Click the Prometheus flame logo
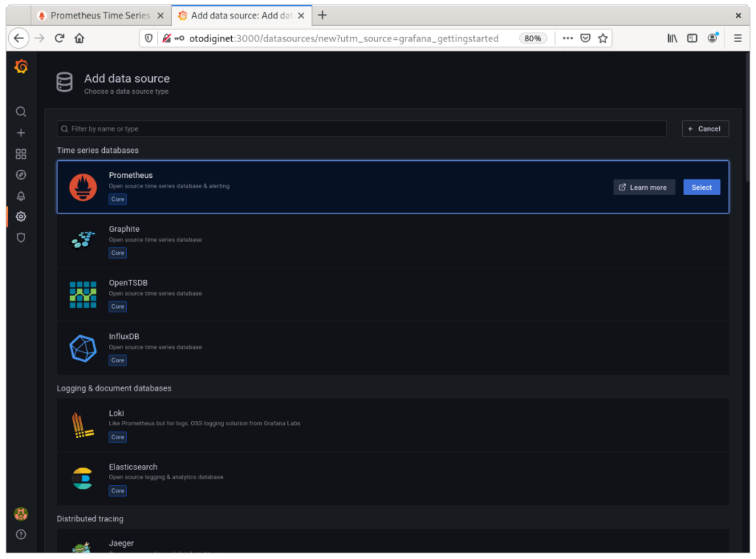 tap(83, 187)
